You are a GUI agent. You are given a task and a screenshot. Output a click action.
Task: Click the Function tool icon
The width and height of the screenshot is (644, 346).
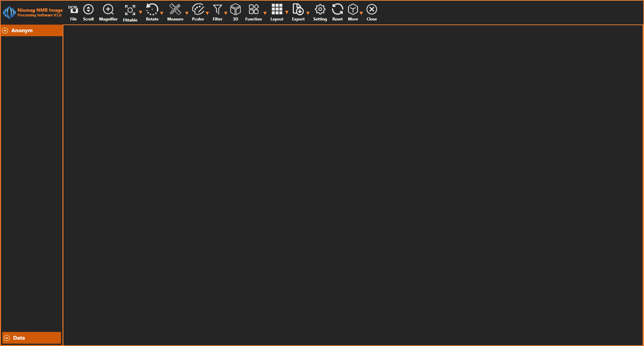[x=253, y=10]
